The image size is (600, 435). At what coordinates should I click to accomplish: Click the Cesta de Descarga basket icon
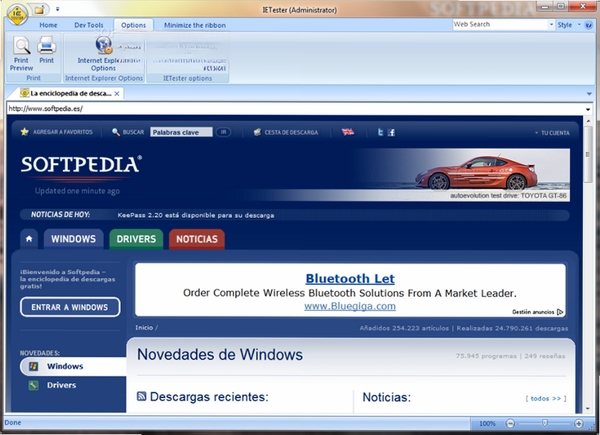pyautogui.click(x=257, y=132)
